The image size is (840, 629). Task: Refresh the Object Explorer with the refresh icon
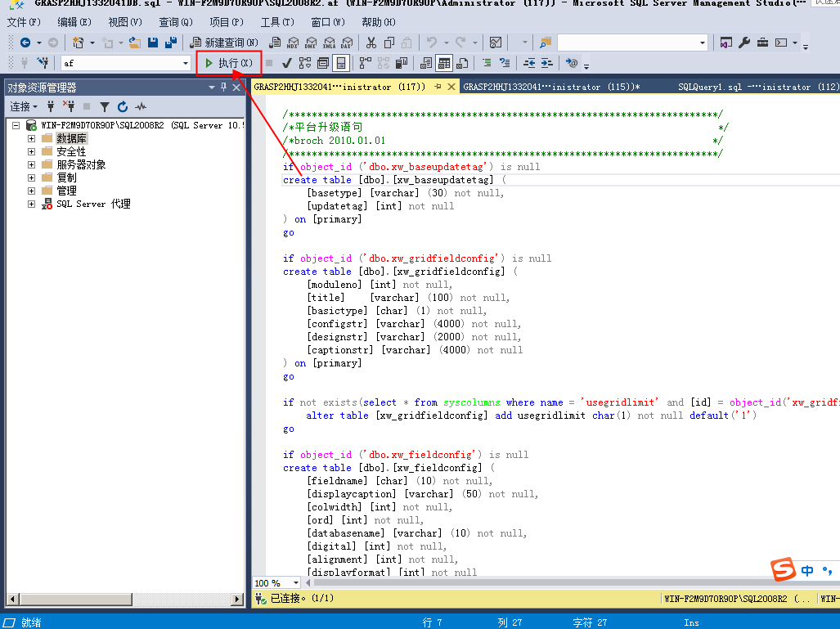click(123, 106)
